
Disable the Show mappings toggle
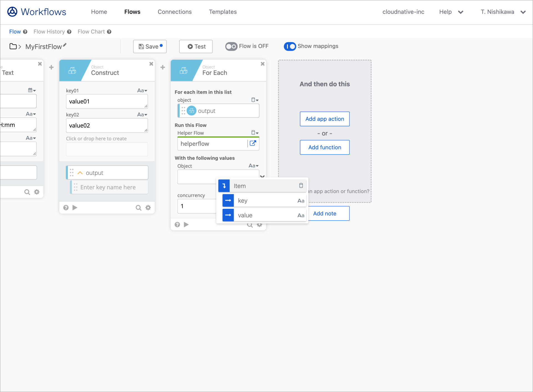[x=290, y=46]
